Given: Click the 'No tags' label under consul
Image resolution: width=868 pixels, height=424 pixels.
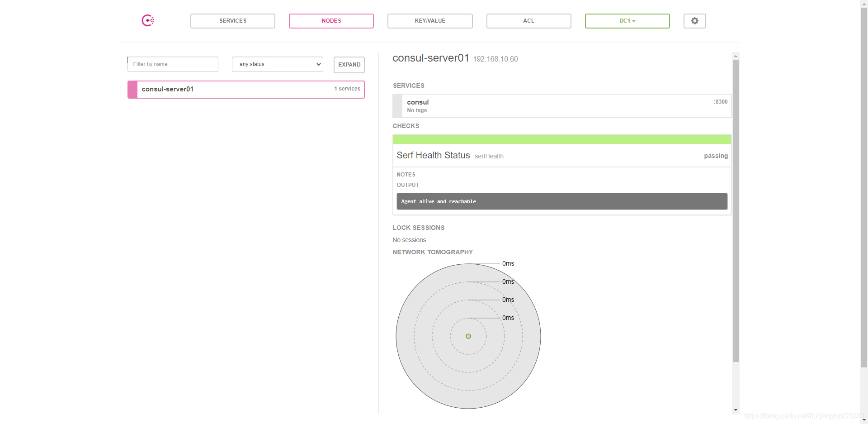Looking at the screenshot, I should (417, 110).
